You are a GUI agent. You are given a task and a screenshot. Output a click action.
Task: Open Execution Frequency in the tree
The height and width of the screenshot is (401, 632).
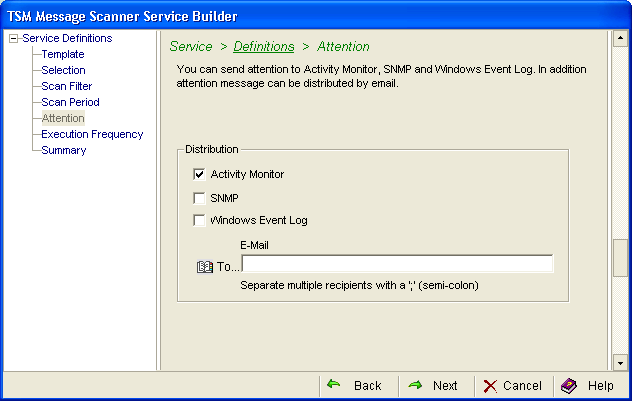pyautogui.click(x=92, y=134)
